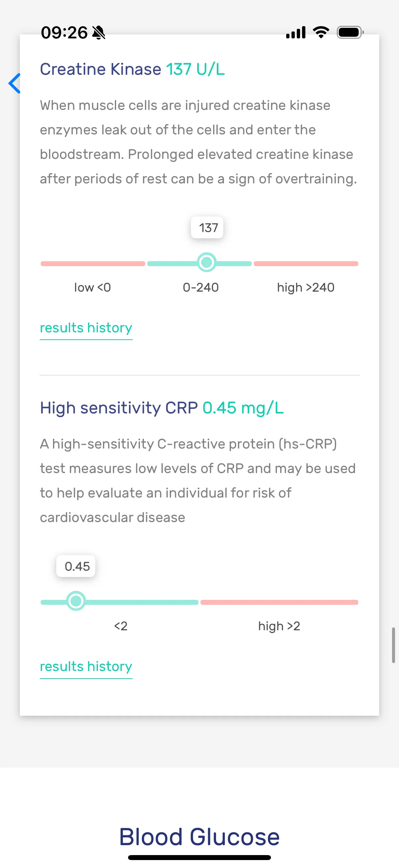Click the CRP slider knob at 0.45
This screenshot has width=399, height=868.
pos(76,601)
